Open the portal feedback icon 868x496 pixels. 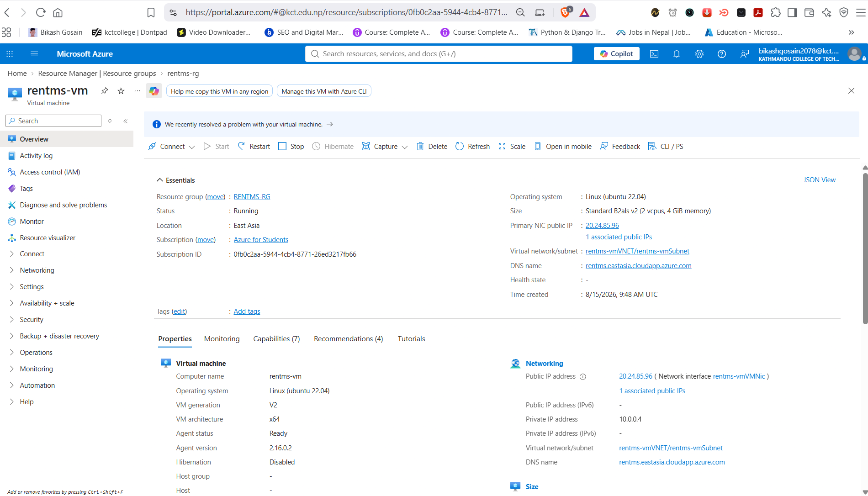tap(745, 54)
